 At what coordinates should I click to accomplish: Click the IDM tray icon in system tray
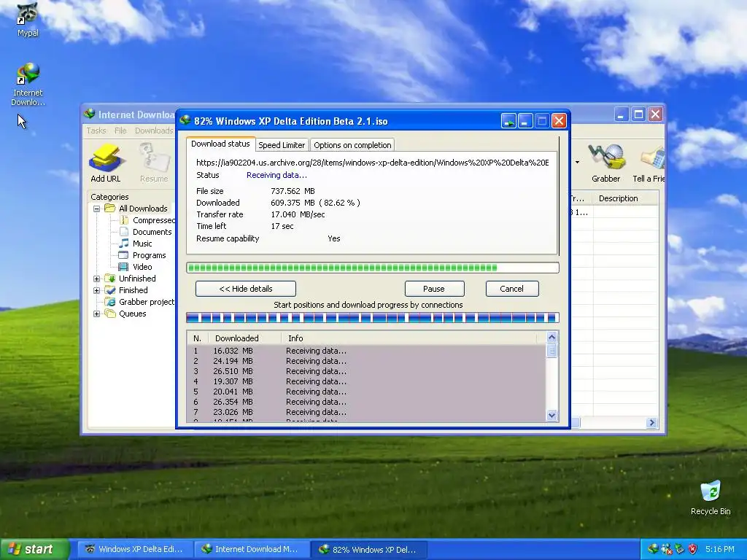pyautogui.click(x=653, y=549)
